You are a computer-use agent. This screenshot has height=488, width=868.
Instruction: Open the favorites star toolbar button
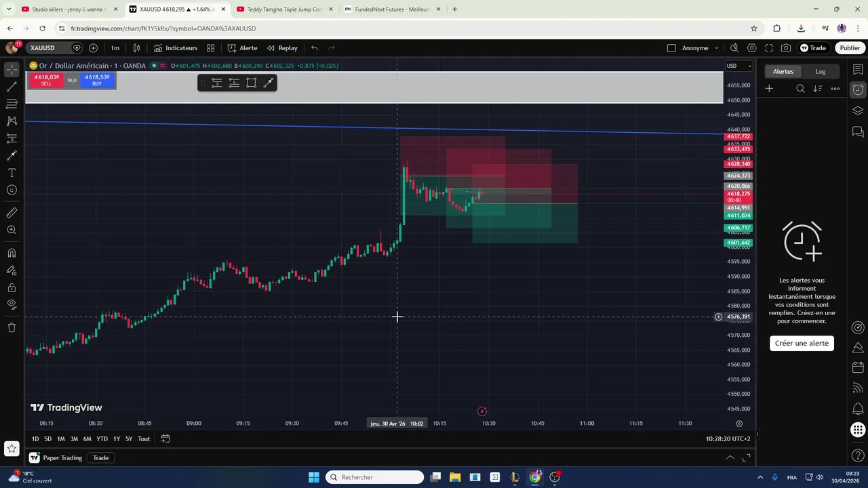12,448
